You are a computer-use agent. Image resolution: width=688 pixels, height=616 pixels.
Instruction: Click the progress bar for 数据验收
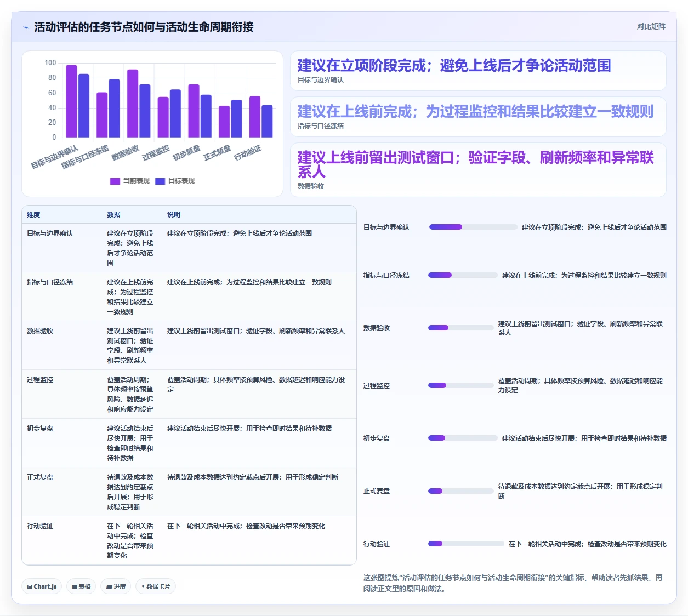pos(460,328)
